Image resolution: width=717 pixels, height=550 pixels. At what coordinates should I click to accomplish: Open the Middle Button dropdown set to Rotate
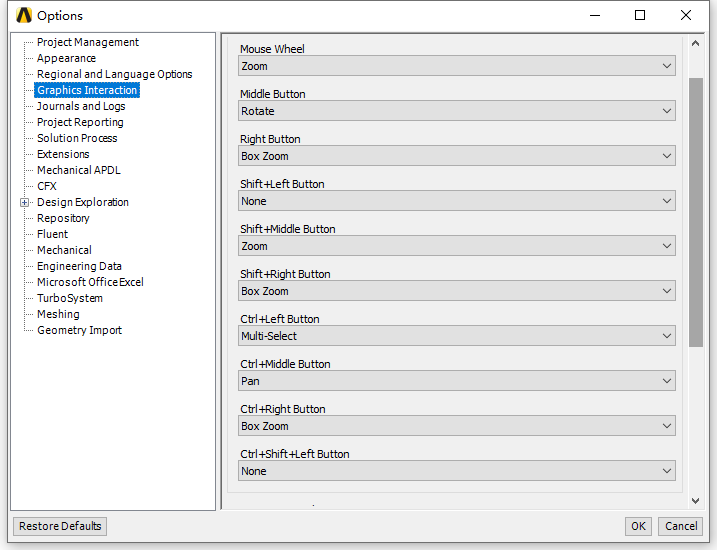[456, 111]
